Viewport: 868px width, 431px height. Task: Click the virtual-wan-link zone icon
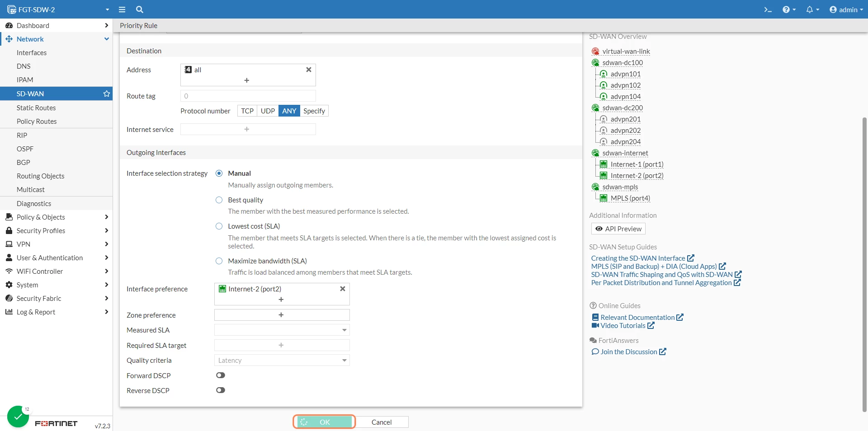[x=596, y=52]
